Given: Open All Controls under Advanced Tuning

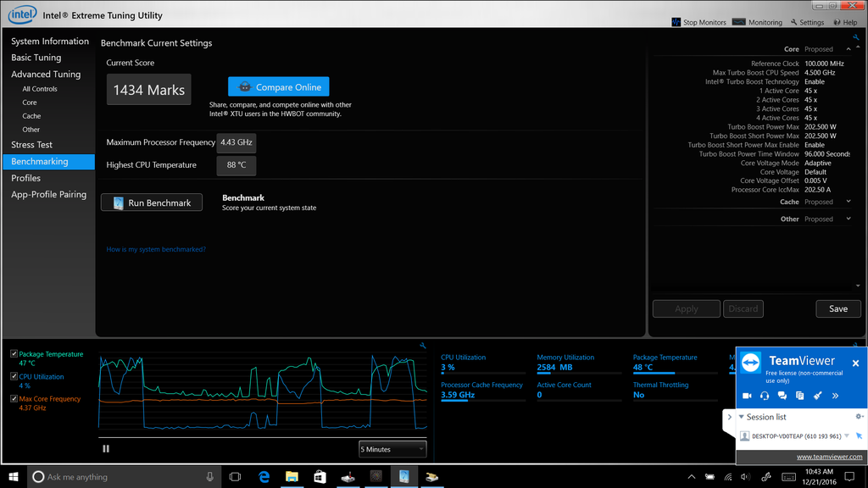Looking at the screenshot, I should [40, 88].
